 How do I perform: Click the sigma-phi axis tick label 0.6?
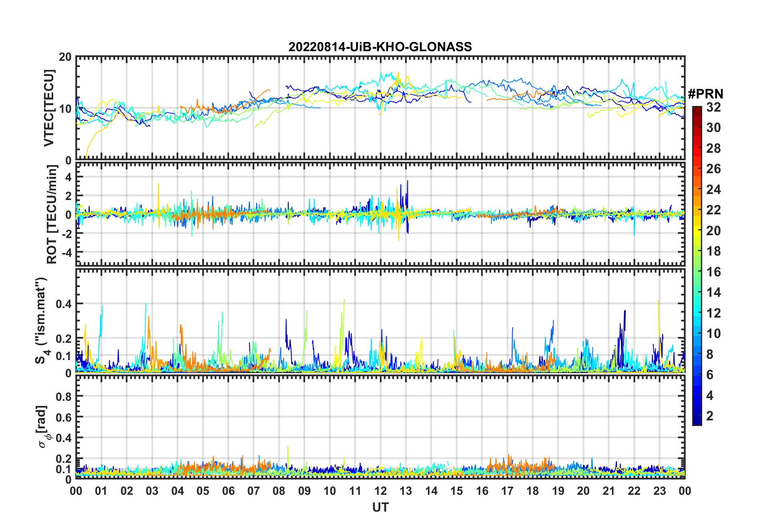click(64, 417)
